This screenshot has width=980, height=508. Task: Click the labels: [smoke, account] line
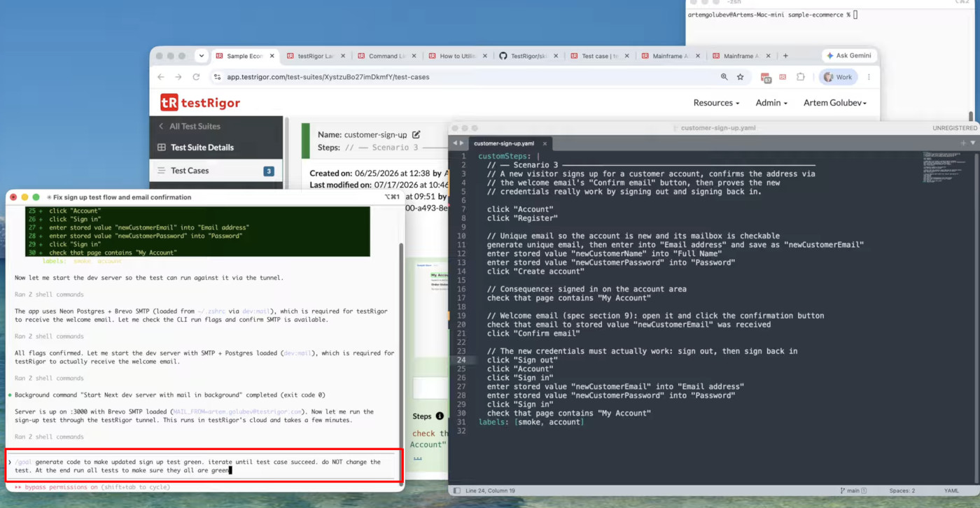point(531,422)
